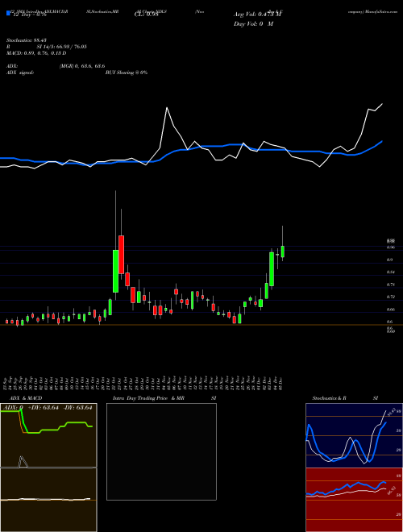Viewport: 403px width, 532px height.
Task: Click the brown horizontal support line
Action: pos(201,325)
